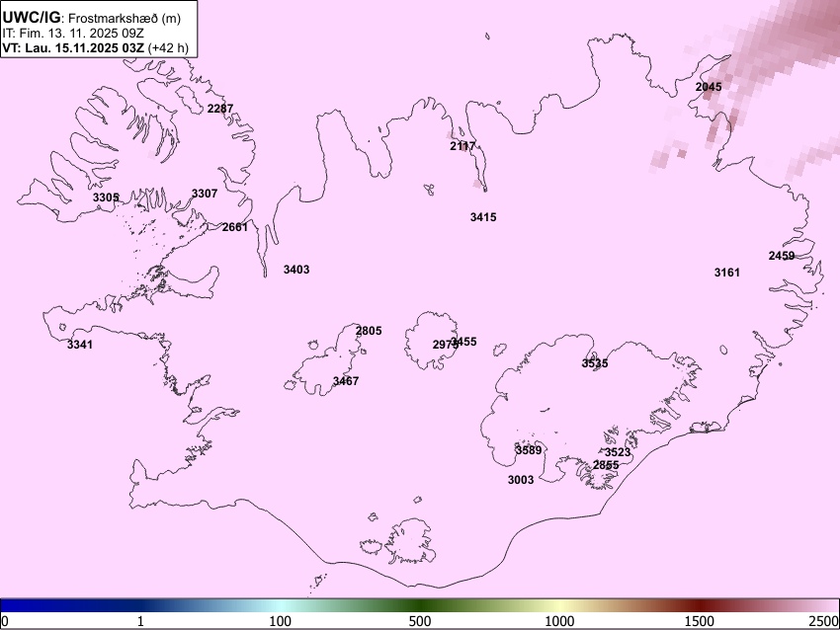Click the 3003 value label
Viewport: 840px width, 630px height.
click(x=521, y=480)
